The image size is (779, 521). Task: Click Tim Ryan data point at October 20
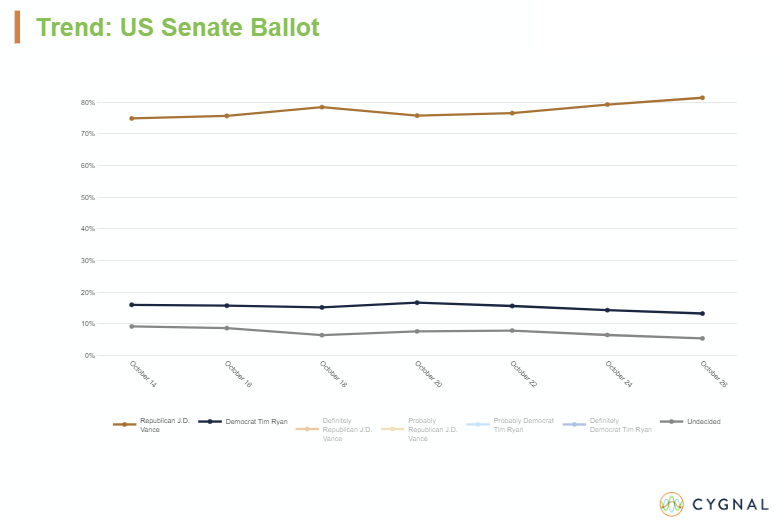[x=417, y=302]
